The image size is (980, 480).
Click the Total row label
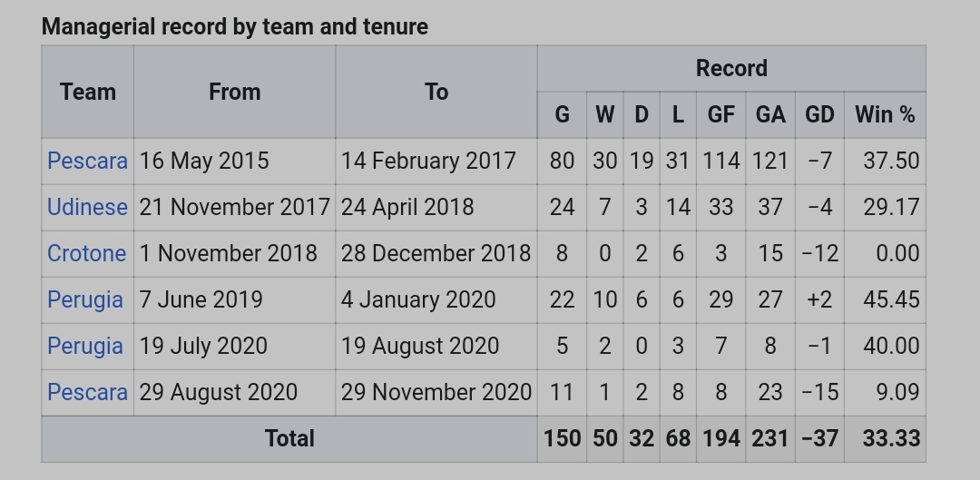click(x=289, y=438)
